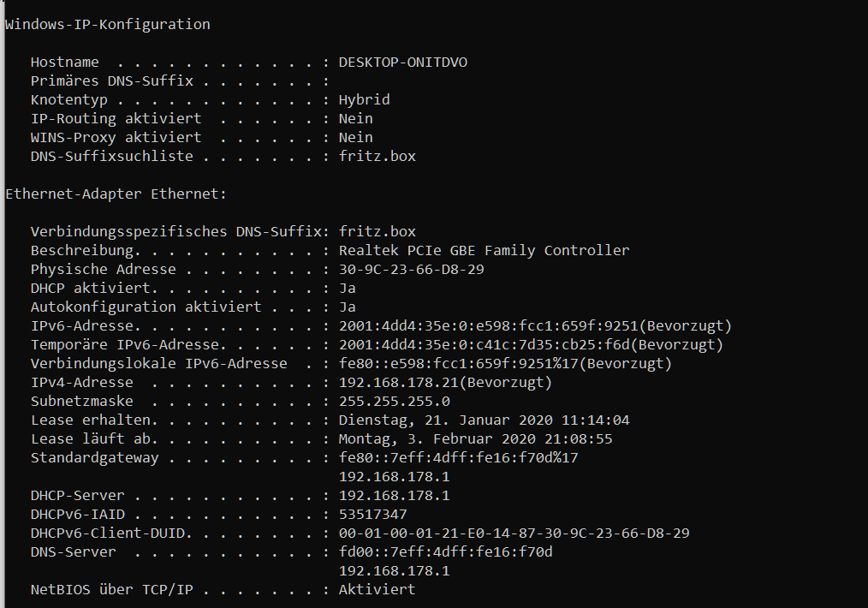Click the DHCP-Server address 192.168.178.1
This screenshot has height=608, width=868.
(x=394, y=495)
